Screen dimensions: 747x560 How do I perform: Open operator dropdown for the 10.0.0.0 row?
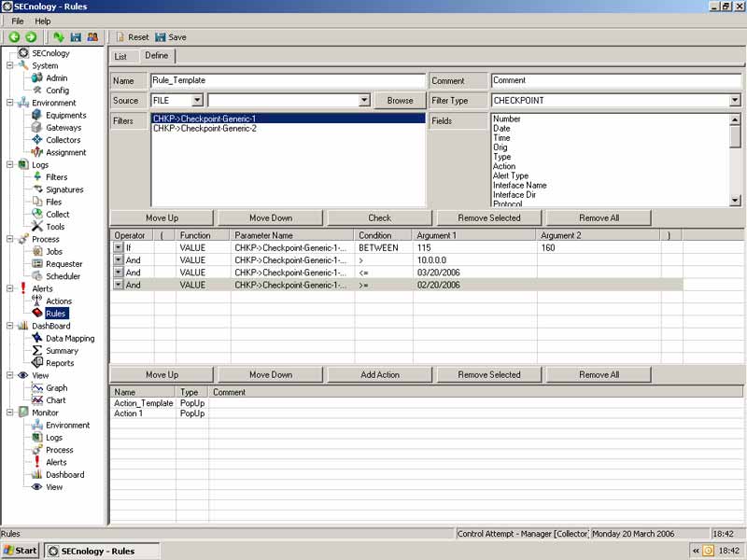click(119, 260)
